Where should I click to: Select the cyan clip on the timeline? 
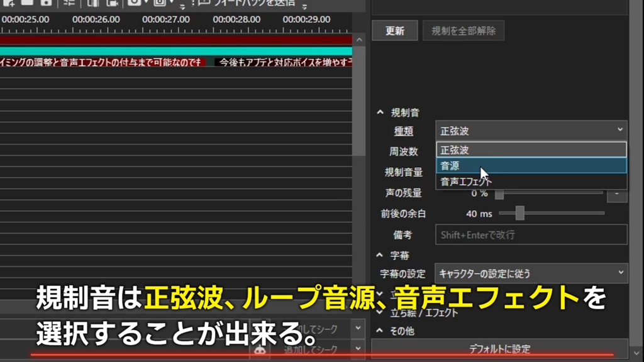click(x=176, y=52)
